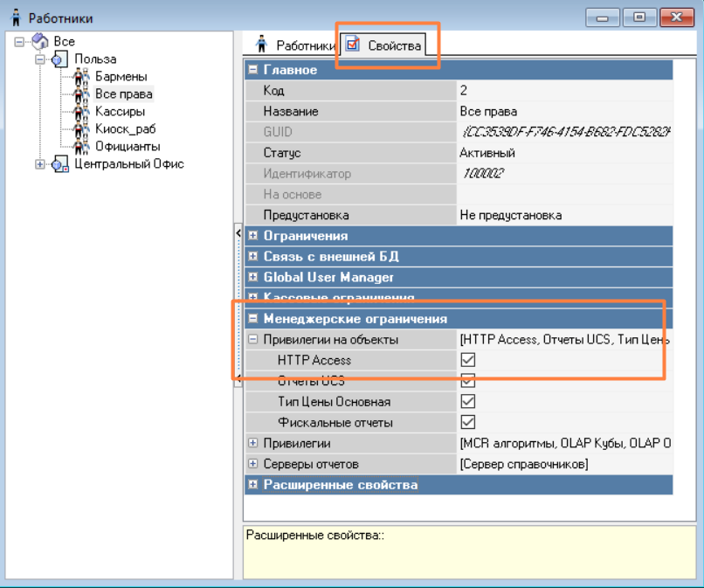This screenshot has height=588, width=704.
Task: Click the Польза restaurant node icon
Action: coord(59,59)
